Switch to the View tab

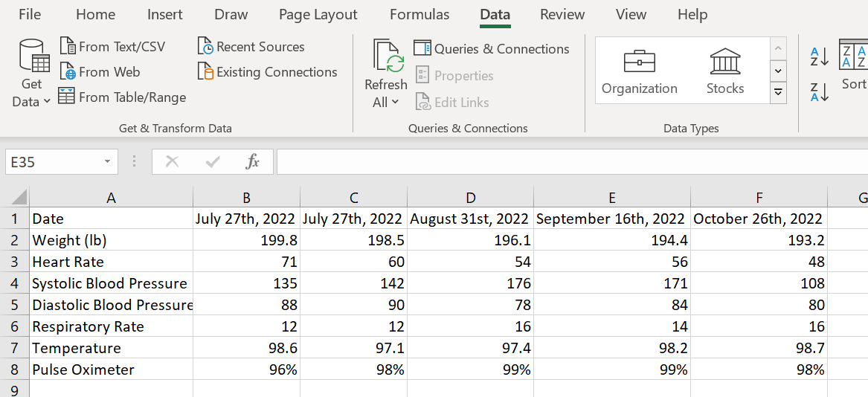click(631, 14)
